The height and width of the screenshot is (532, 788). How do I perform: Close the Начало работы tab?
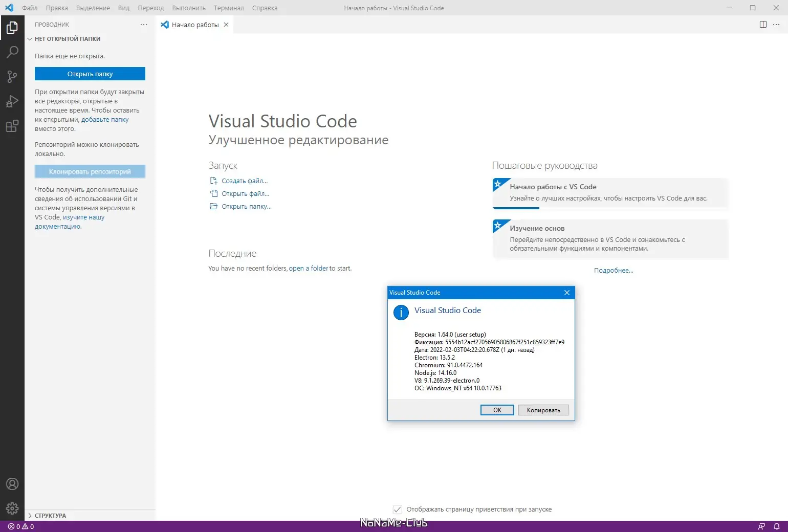coord(226,25)
